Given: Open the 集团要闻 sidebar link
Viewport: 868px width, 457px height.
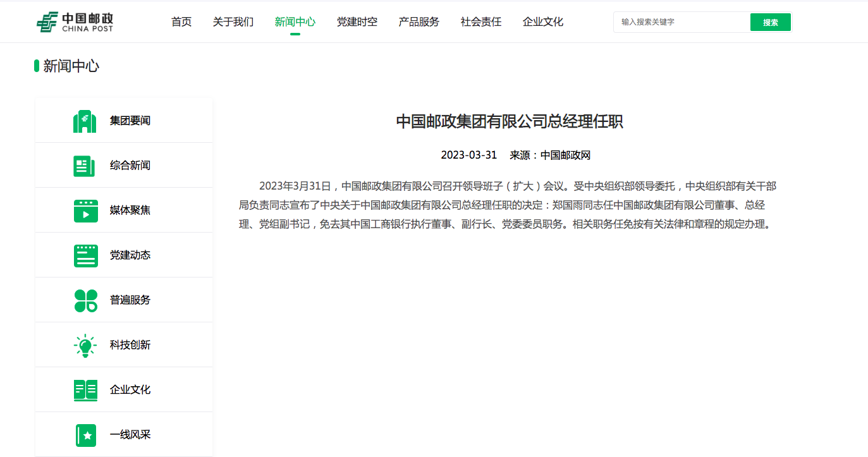Looking at the screenshot, I should click(x=130, y=121).
